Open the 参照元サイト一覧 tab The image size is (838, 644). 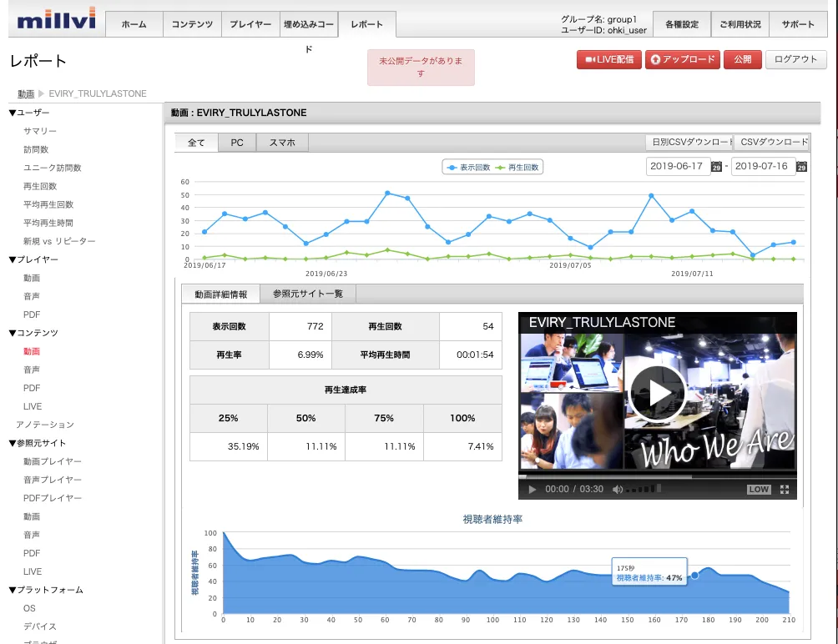[x=308, y=294]
